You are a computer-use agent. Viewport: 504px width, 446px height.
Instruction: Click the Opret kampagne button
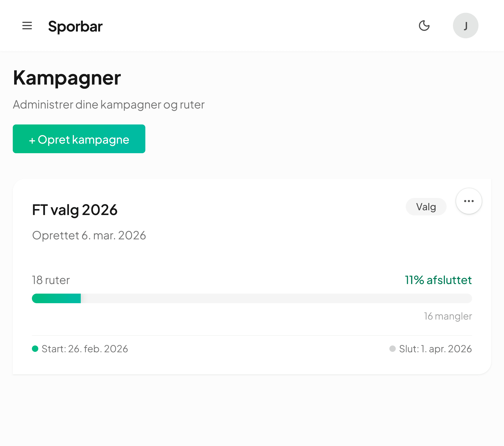coord(79,139)
